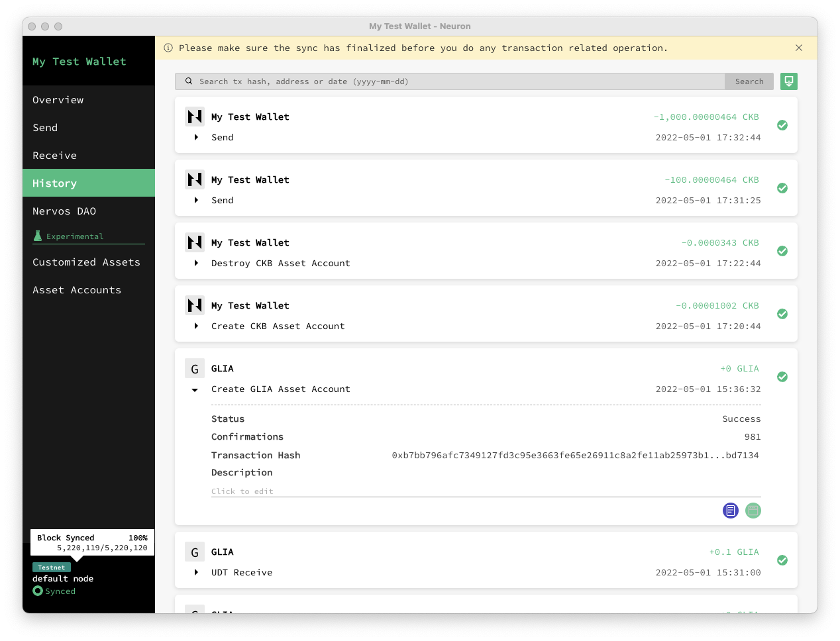Click the -0.0000343 CKB amount
The image size is (840, 641).
[720, 242]
